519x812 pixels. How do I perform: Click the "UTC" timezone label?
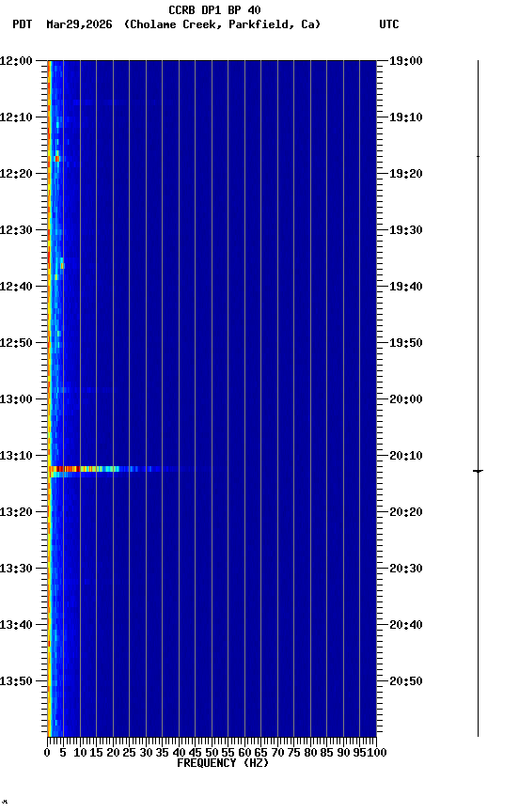[x=389, y=24]
